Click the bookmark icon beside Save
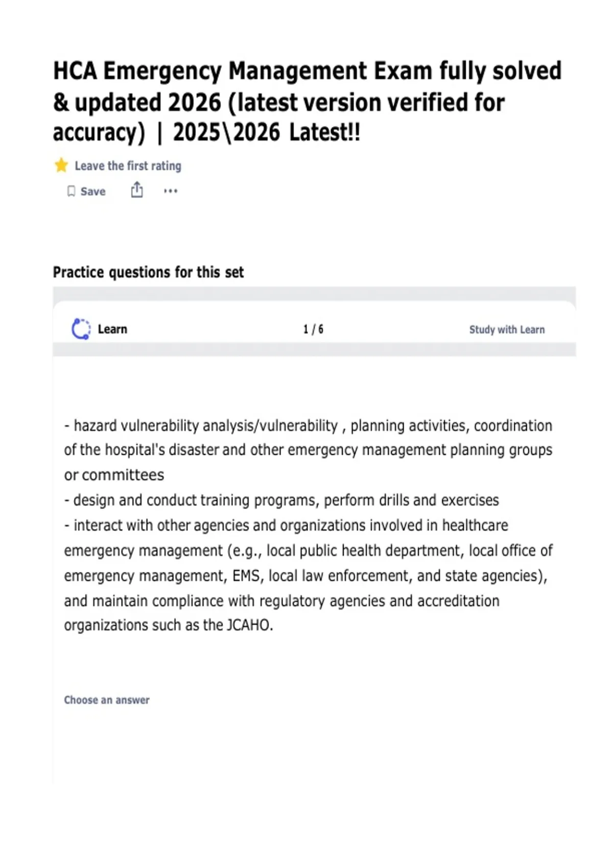The width and height of the screenshot is (613, 868). pos(72,191)
